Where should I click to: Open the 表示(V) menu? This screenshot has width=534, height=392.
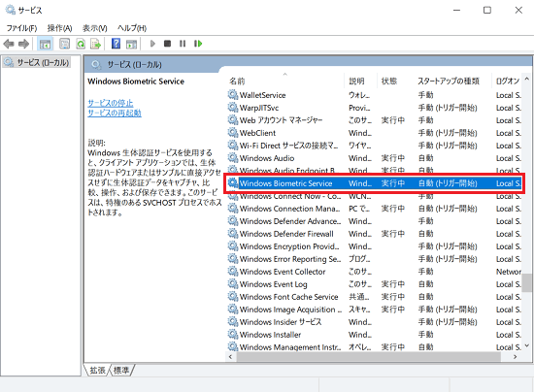[x=95, y=28]
